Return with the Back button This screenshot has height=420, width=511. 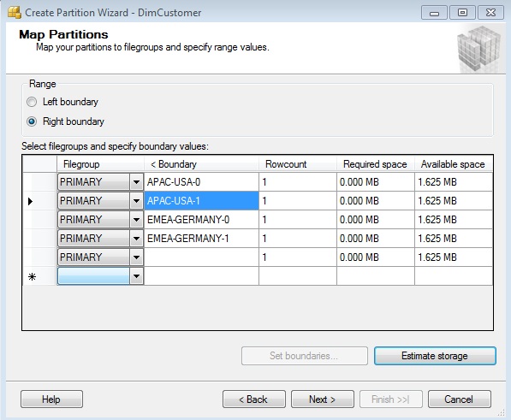click(x=254, y=399)
